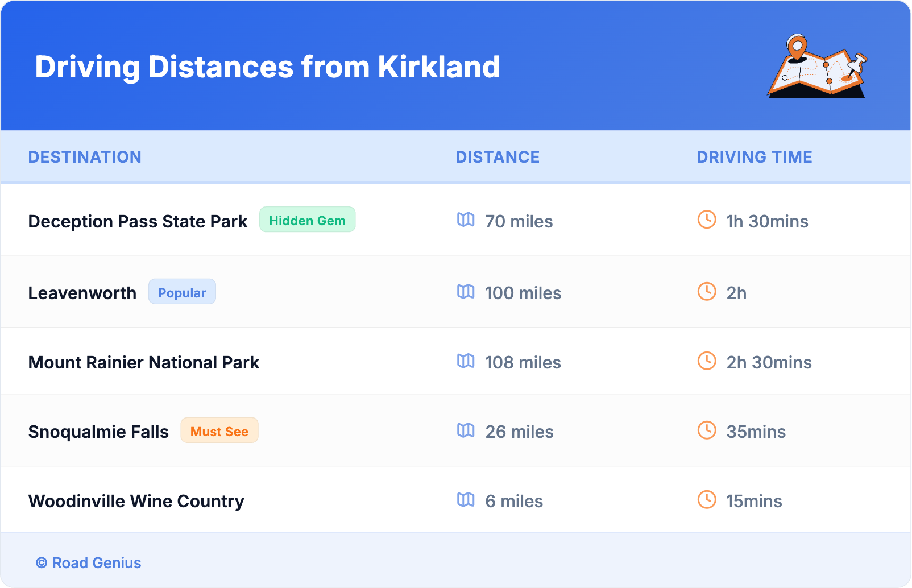The image size is (912, 588).
Task: Click the clock icon beside 35mins
Action: pos(707,430)
